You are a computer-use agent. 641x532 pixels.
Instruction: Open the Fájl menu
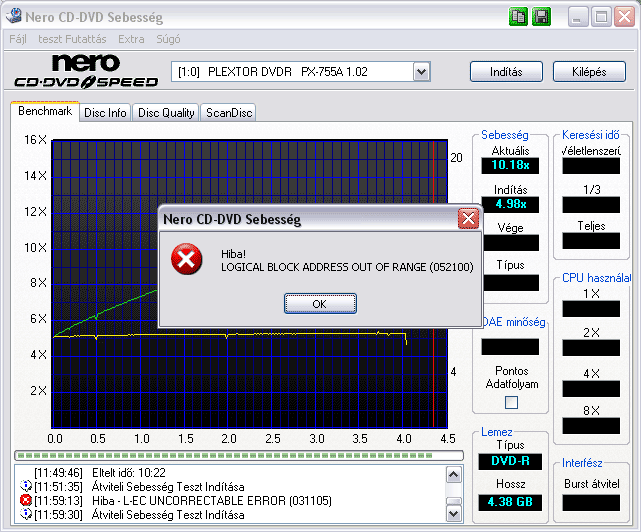pos(18,39)
